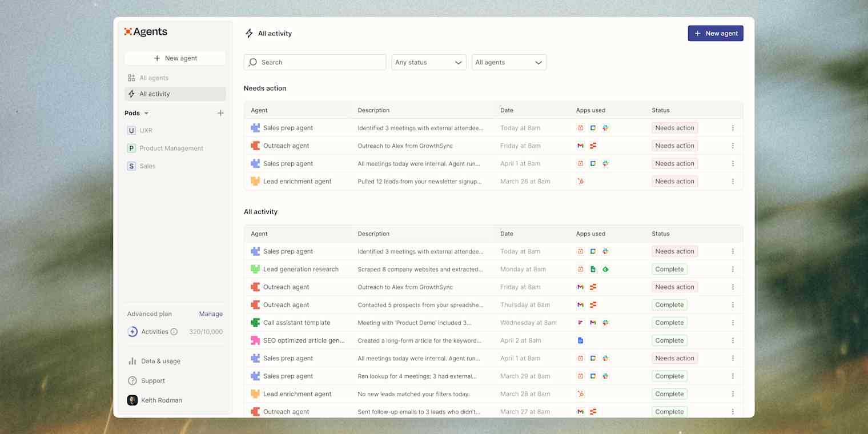Click the Manage link next to Advanced plan

[x=211, y=314]
